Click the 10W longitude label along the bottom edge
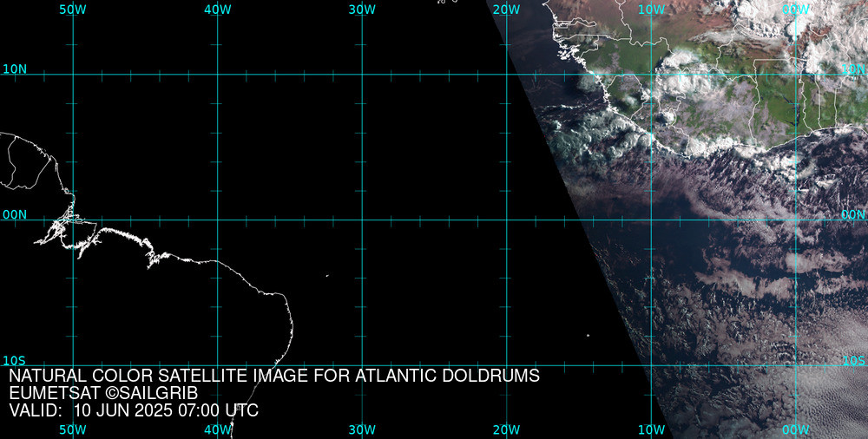 (x=652, y=429)
